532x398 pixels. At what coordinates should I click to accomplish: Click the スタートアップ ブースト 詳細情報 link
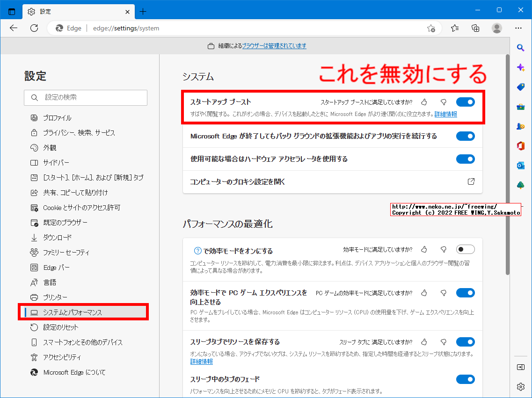coord(445,113)
